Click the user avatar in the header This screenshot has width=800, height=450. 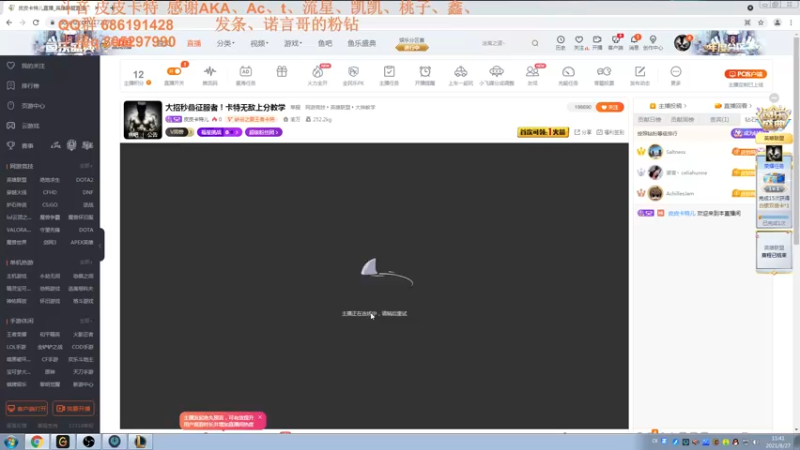[x=682, y=43]
